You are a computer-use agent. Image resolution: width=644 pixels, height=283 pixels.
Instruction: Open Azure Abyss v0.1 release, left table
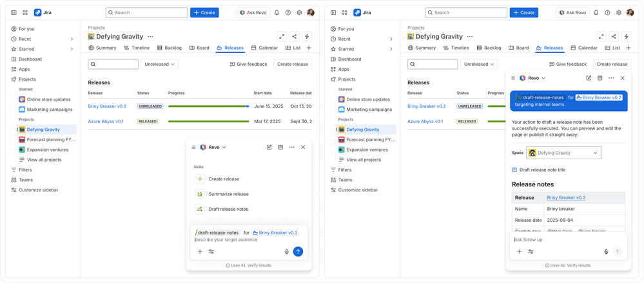106,122
